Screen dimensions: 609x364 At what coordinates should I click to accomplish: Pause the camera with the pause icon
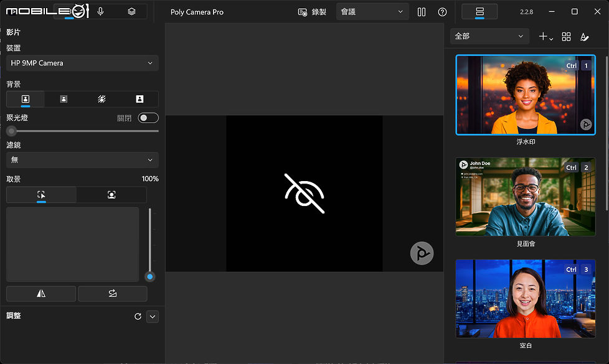(422, 12)
